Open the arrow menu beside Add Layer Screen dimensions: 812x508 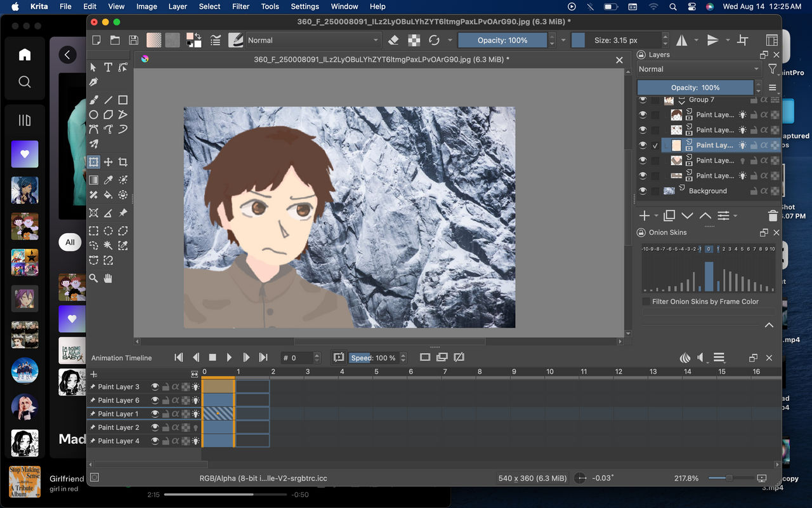coord(655,216)
